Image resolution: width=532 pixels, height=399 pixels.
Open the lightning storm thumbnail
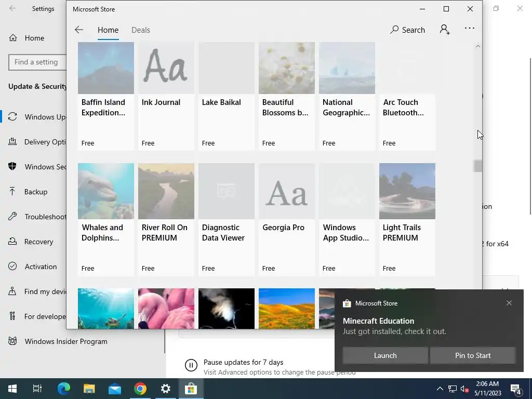point(227,309)
